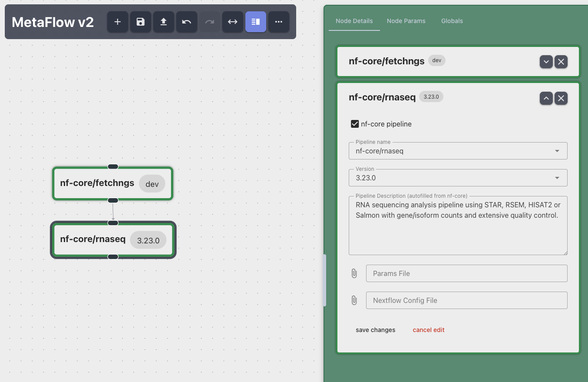
Task: Click the bottom handle of fetchngs node
Action: (113, 200)
